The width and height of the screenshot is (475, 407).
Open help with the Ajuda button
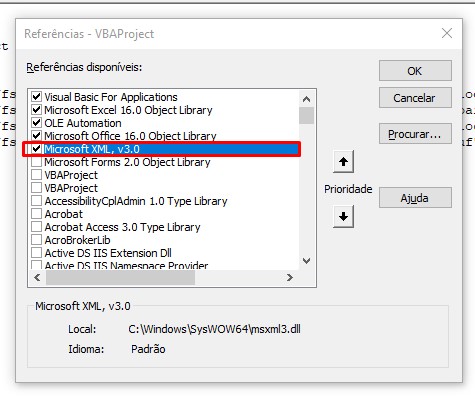(x=415, y=198)
